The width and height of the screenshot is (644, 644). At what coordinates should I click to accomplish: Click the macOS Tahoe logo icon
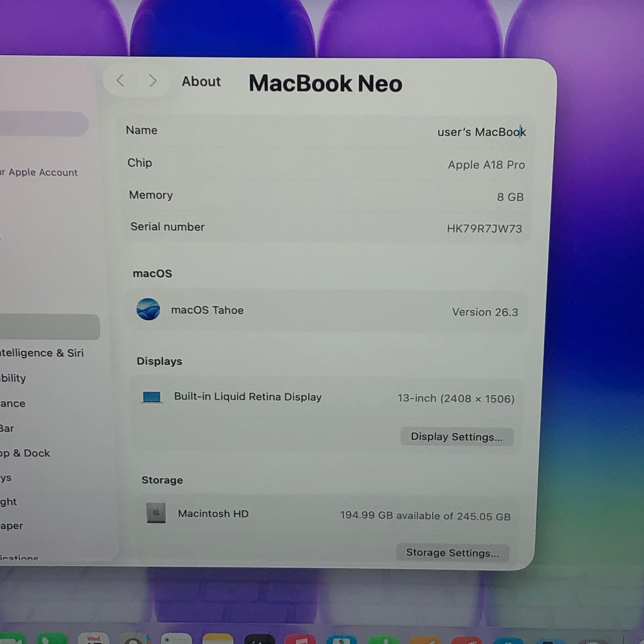tap(148, 309)
